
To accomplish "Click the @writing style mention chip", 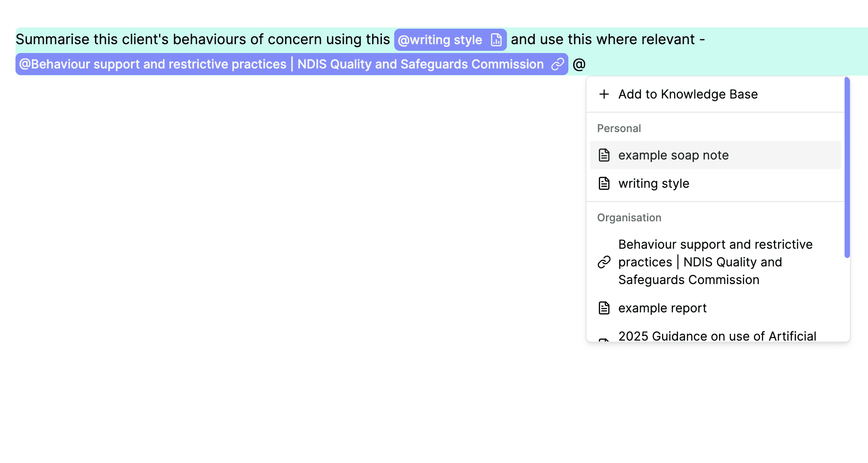I will click(440, 40).
